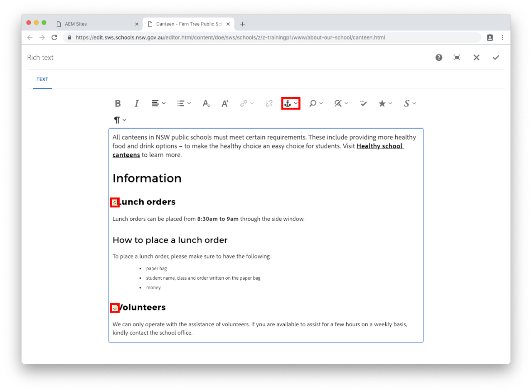Click the anchor marker before Lunch orders
Image resolution: width=532 pixels, height=392 pixels.
[x=115, y=202]
